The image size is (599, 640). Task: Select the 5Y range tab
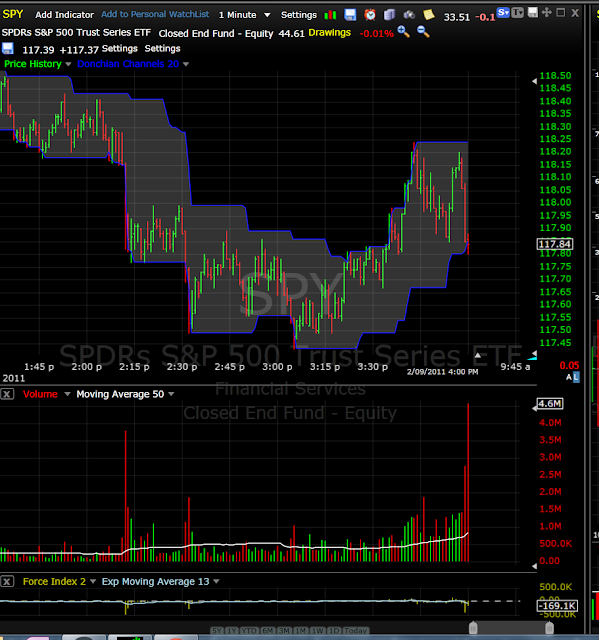pos(217,631)
